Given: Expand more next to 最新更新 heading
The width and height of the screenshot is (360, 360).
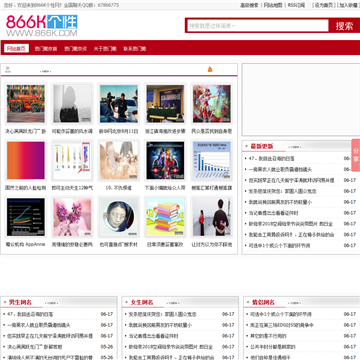Looking at the screenshot, I should [x=295, y=147].
